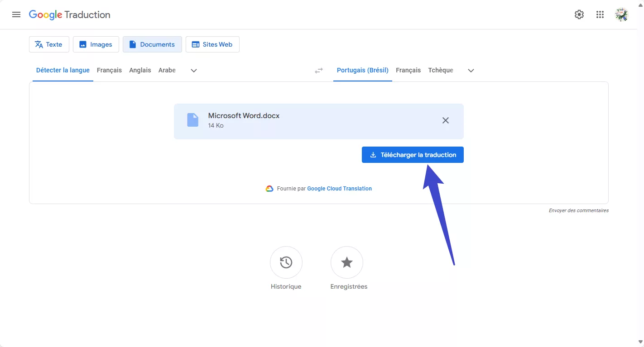Expand more target language options

471,71
